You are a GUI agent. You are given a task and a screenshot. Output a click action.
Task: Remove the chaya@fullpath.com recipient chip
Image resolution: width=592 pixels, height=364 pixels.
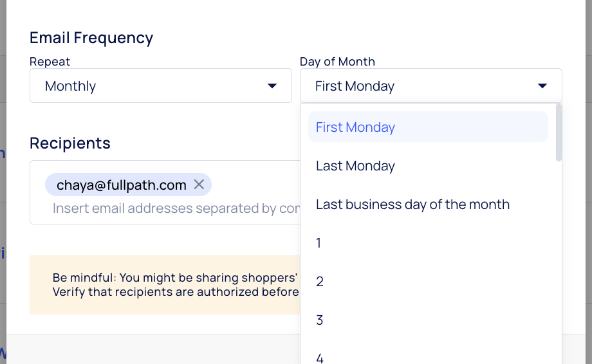(199, 185)
